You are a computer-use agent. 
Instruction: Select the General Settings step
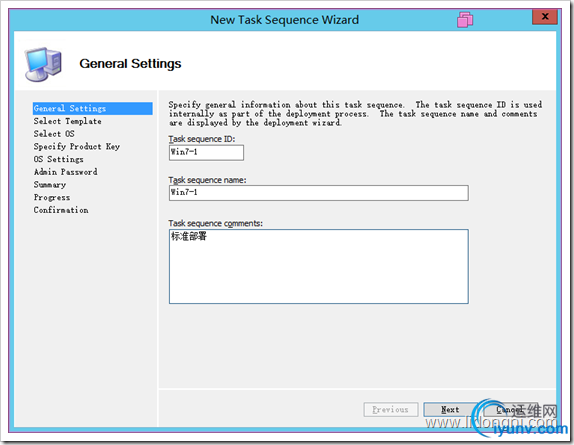click(93, 108)
